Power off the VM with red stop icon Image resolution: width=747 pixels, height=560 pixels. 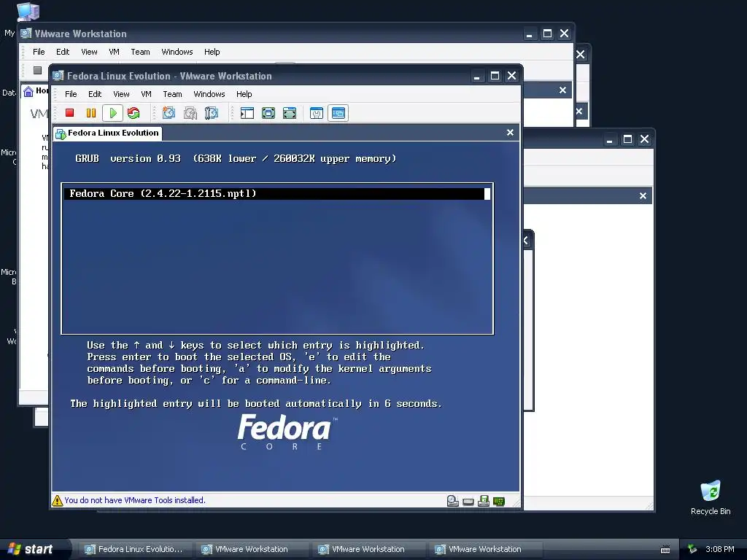[69, 113]
